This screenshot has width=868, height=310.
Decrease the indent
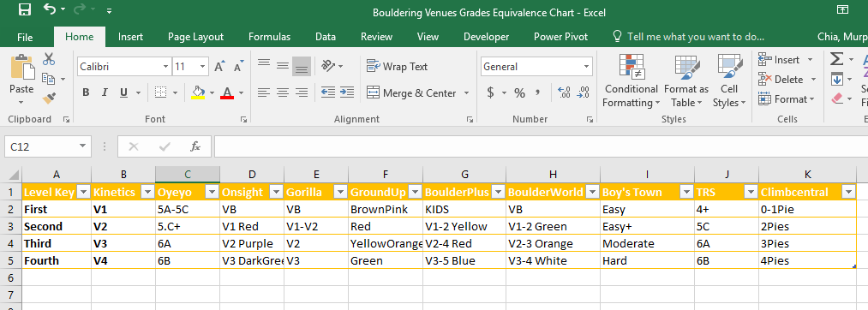327,92
